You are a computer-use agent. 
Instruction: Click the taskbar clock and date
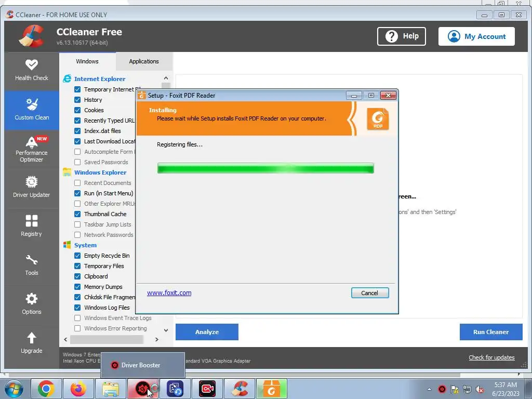coord(506,389)
